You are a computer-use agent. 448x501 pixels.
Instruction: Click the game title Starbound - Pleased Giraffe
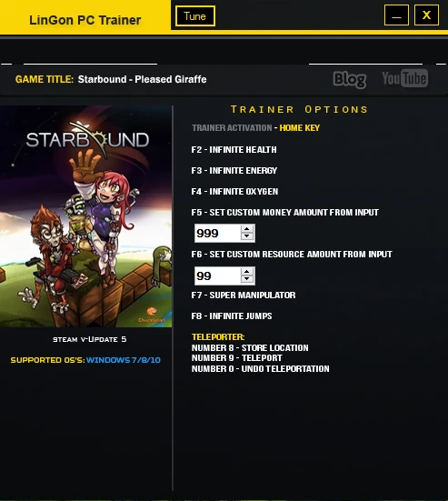click(142, 79)
